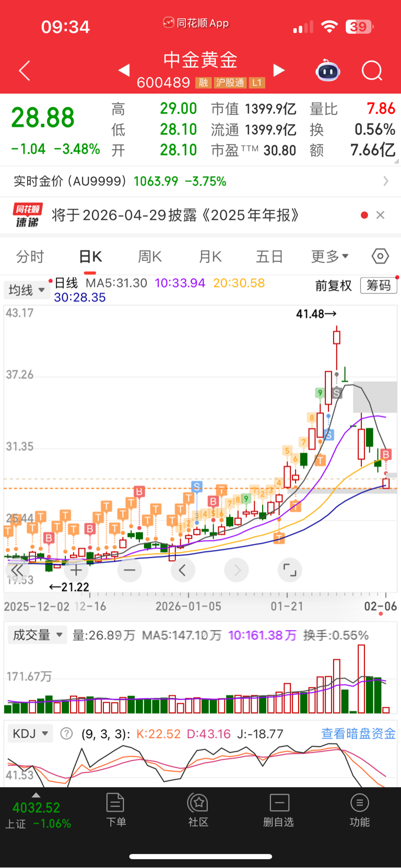Tap the 融 margin trading tag
The height and width of the screenshot is (868, 401).
tap(204, 83)
